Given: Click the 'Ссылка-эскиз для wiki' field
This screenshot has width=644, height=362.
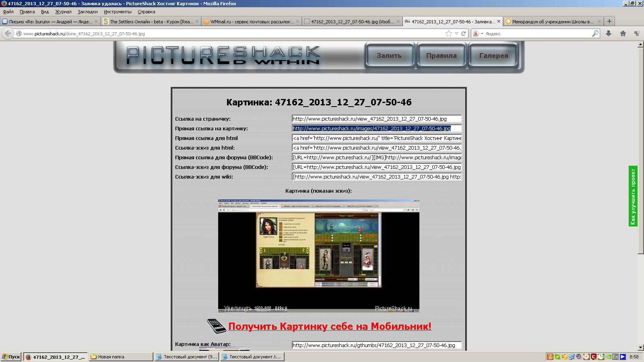Looking at the screenshot, I should point(377,177).
